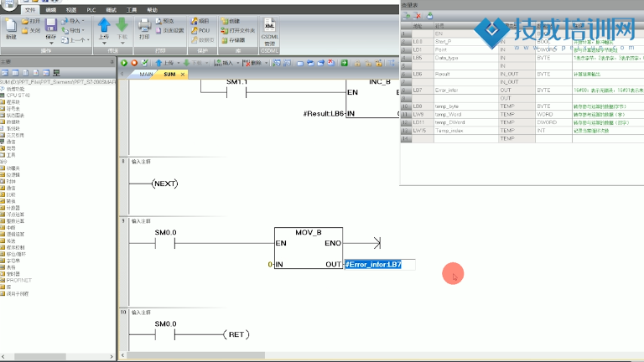Open the GSDML management XML icon
The width and height of the screenshot is (644, 362).
point(269,25)
